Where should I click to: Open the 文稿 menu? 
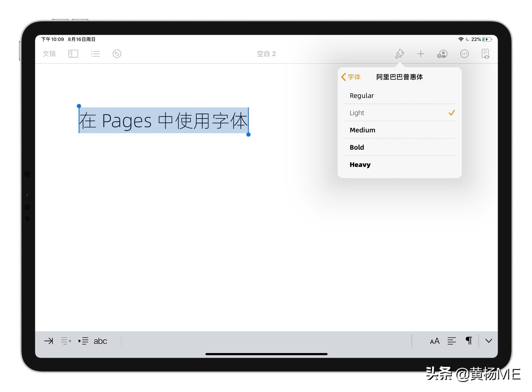[49, 54]
